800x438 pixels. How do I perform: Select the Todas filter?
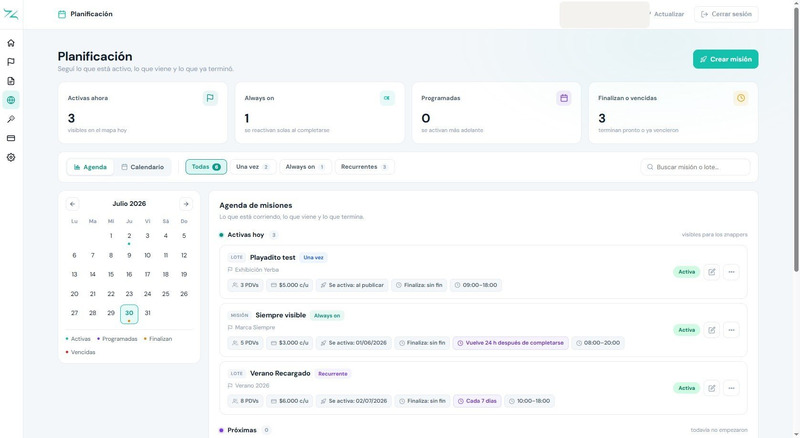pyautogui.click(x=206, y=167)
